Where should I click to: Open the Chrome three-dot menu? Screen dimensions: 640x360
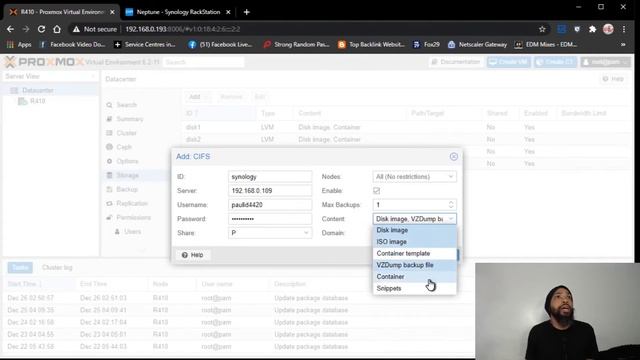pyautogui.click(x=624, y=29)
